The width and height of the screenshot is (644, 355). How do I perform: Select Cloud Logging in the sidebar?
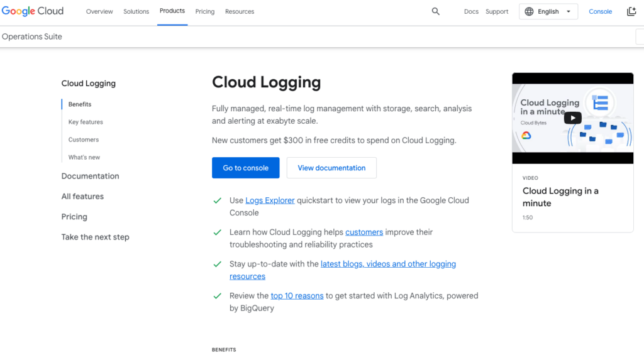(x=88, y=84)
